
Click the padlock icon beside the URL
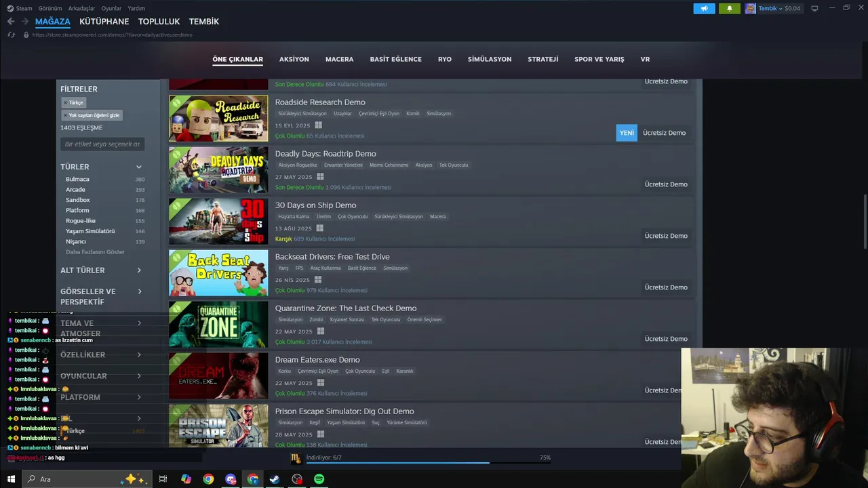26,35
